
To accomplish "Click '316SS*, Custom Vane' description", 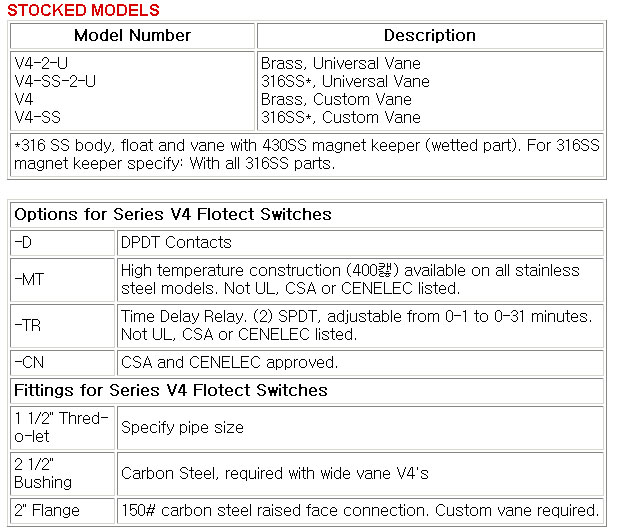I will pos(341,118).
